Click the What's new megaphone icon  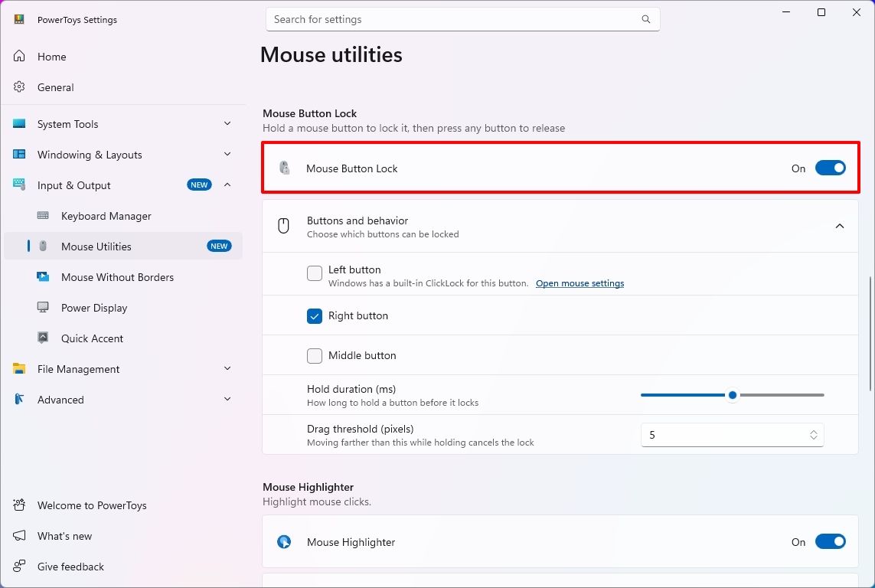[19, 536]
